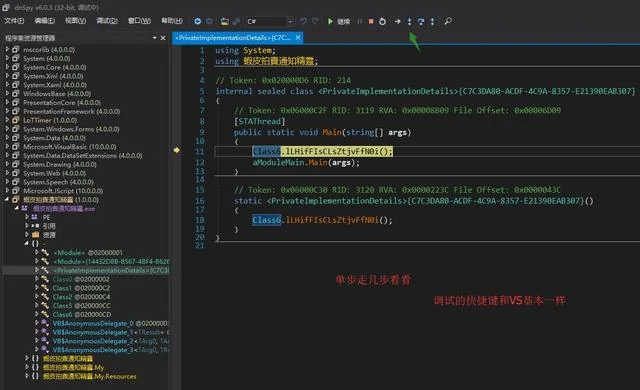Click the PresentationCore assembly icon
This screenshot has width=640, height=390.
pos(16,102)
